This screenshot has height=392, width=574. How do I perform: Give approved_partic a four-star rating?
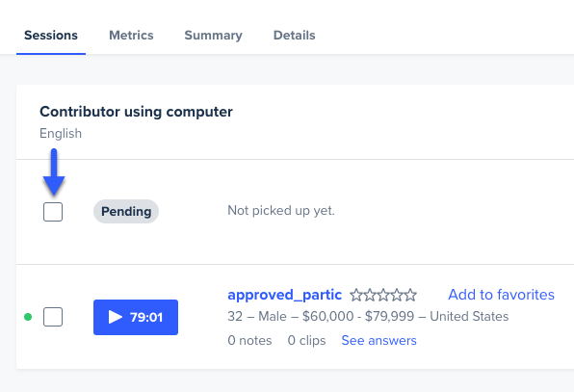[x=397, y=295]
